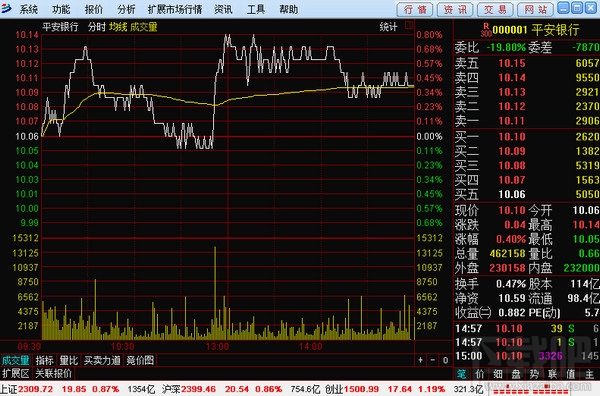
Task: Click the 15:00 trade record row
Action: 527,356
